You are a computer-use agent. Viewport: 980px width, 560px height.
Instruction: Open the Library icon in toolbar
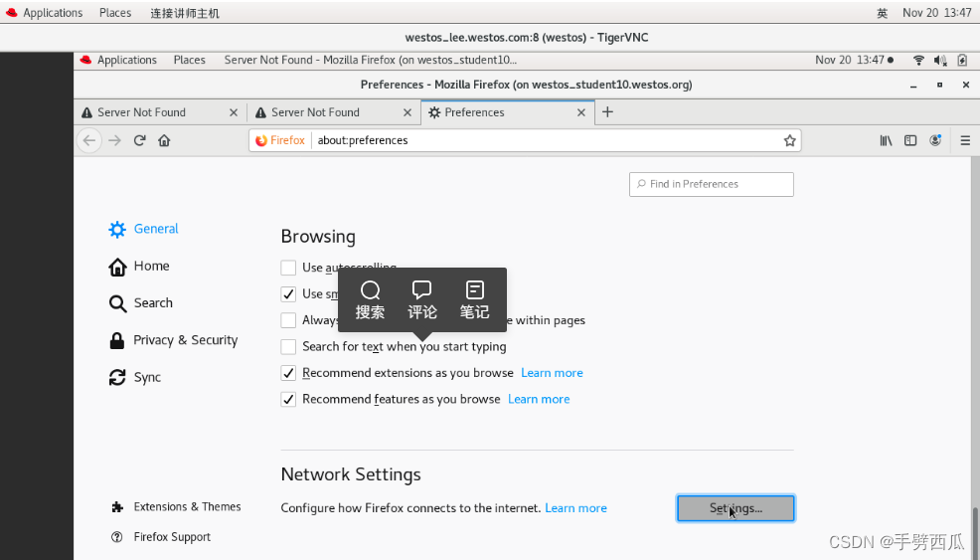(886, 140)
